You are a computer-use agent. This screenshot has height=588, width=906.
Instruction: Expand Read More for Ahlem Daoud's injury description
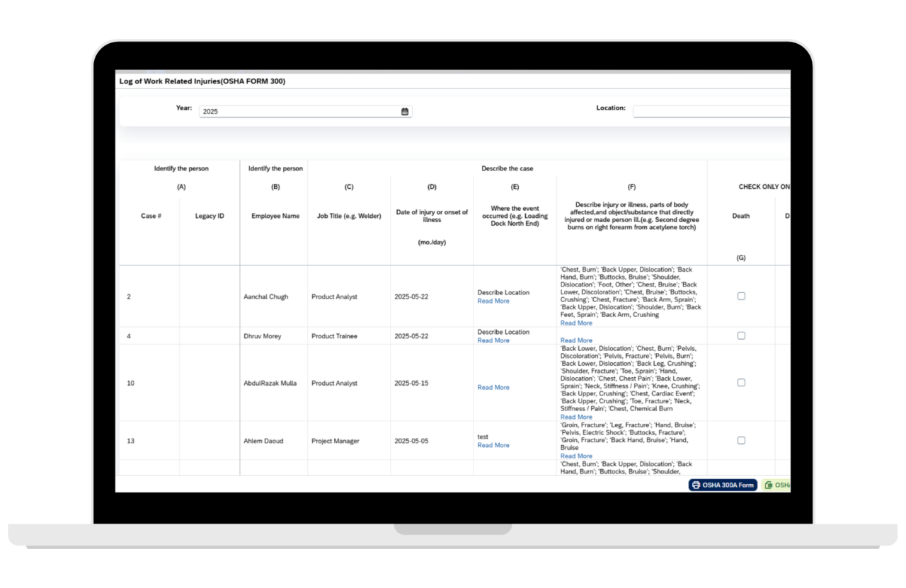coord(576,456)
